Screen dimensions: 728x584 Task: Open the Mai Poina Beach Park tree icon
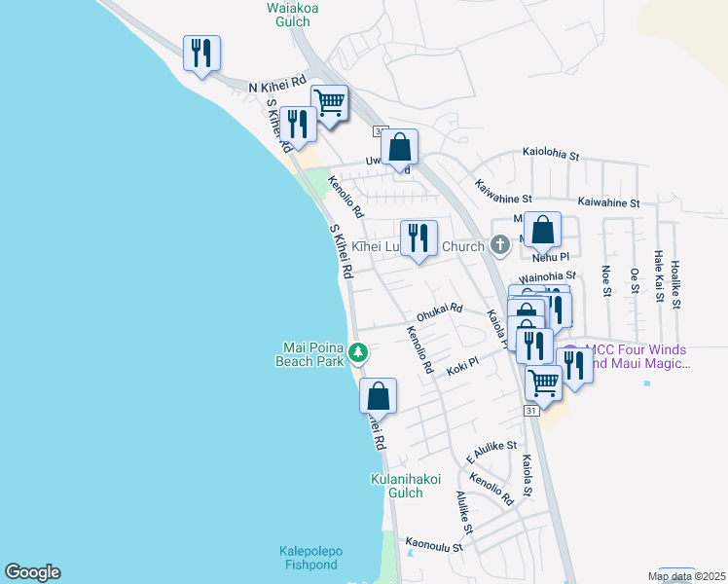point(357,352)
